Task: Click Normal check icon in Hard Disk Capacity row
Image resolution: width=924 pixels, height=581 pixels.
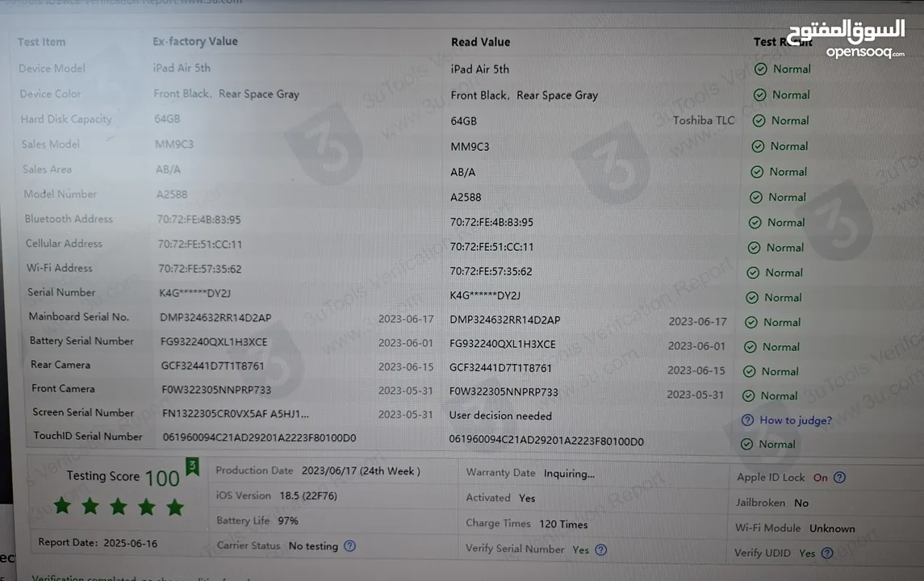Action: (x=759, y=121)
